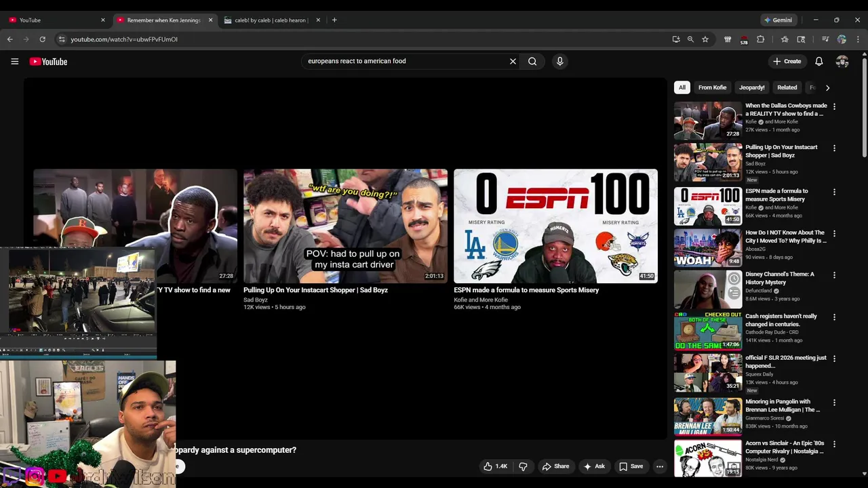Viewport: 868px width, 488px height.
Task: Open more actions ellipsis under video
Action: (659, 466)
